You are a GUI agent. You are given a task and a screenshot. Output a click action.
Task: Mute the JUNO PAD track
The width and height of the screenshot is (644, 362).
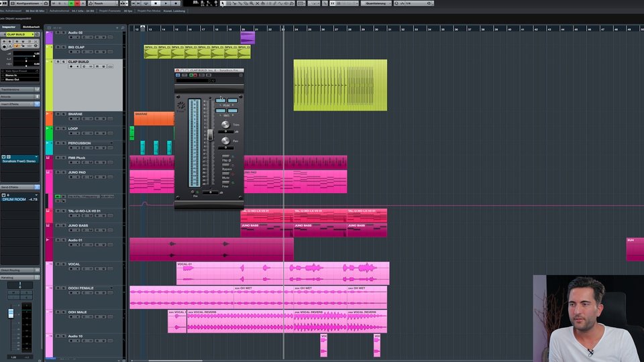58,172
